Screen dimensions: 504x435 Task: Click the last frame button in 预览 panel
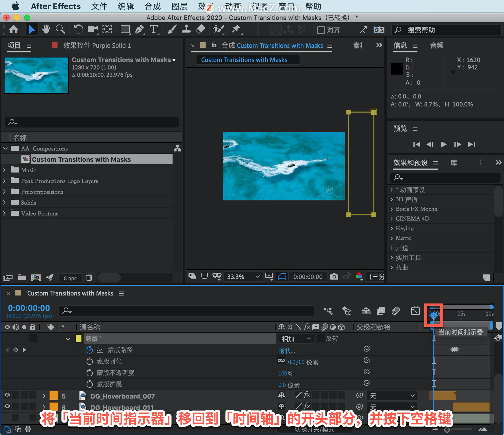pos(472,144)
